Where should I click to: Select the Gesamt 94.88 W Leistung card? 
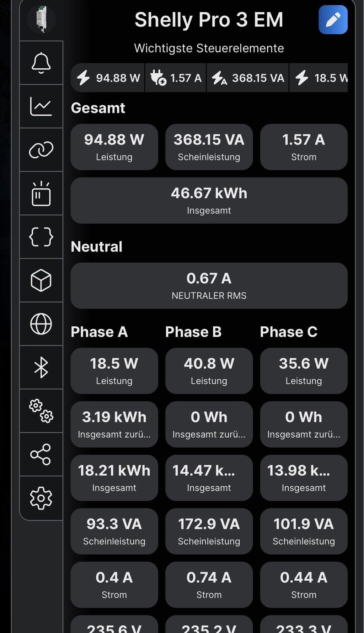tap(114, 147)
